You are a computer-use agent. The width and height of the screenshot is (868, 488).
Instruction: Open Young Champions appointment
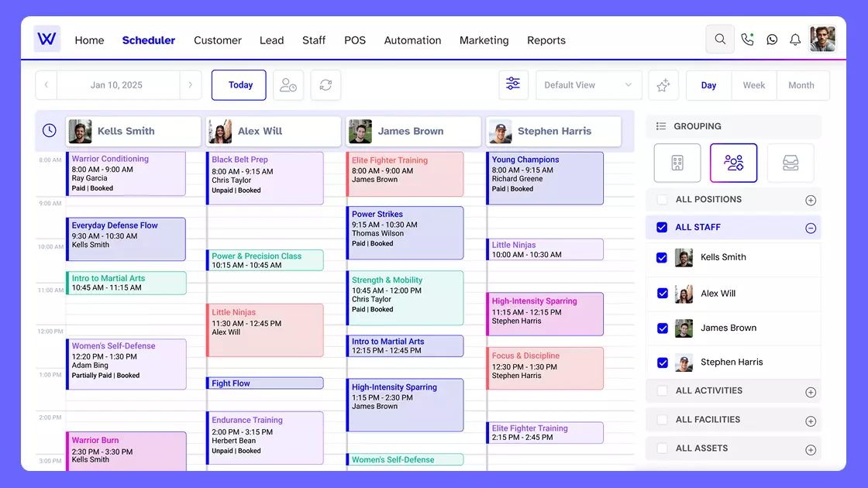pyautogui.click(x=545, y=178)
